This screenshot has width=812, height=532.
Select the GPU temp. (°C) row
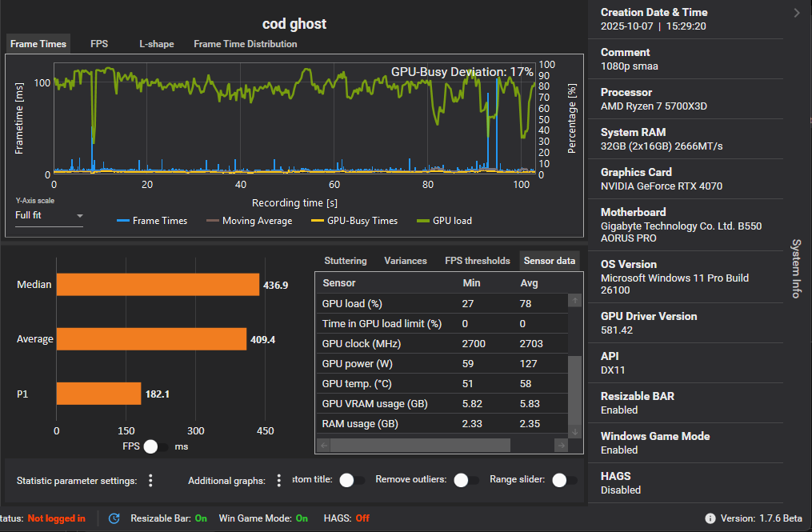pos(442,384)
